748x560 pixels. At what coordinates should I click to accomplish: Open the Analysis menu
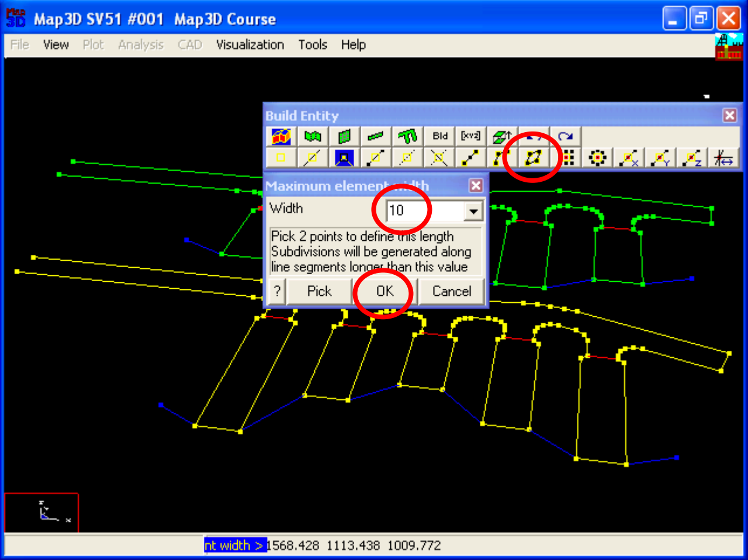point(141,44)
